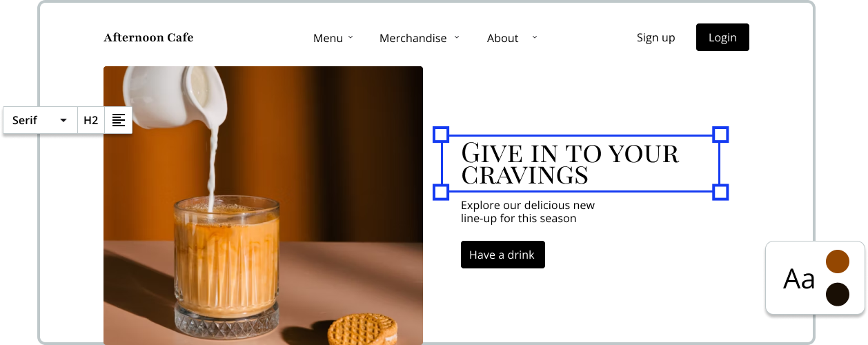The image size is (868, 345).
Task: Select the H2 heading level button
Action: pos(91,120)
